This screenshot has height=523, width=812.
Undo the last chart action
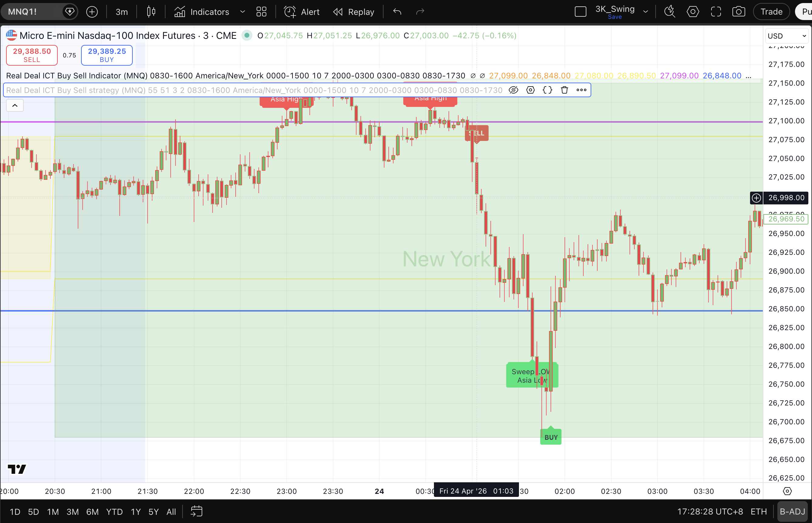[397, 12]
